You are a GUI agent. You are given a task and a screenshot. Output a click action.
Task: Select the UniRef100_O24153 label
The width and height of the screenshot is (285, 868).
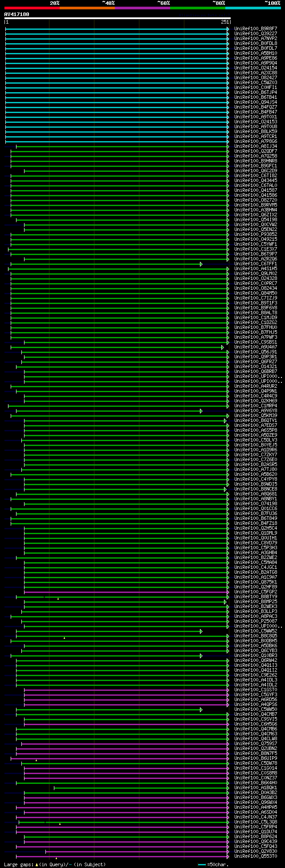[x=256, y=122]
